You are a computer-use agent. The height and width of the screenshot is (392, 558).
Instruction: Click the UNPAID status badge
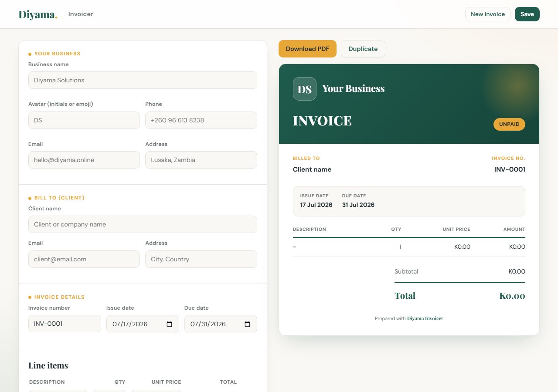509,124
